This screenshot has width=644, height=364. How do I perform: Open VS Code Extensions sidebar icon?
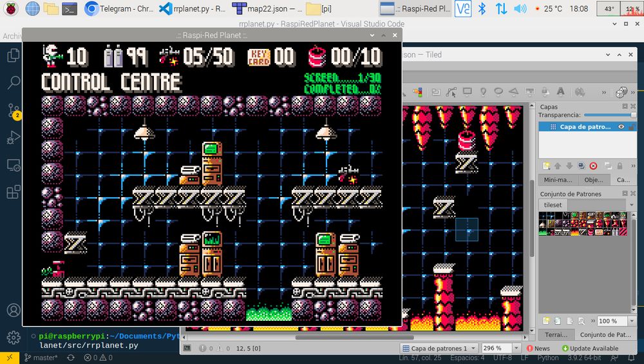coord(13,192)
